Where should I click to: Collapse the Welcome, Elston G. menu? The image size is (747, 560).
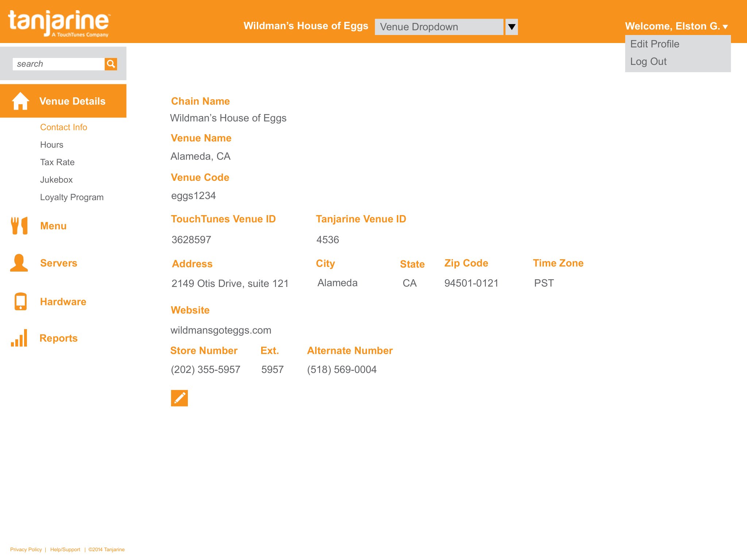tap(676, 26)
